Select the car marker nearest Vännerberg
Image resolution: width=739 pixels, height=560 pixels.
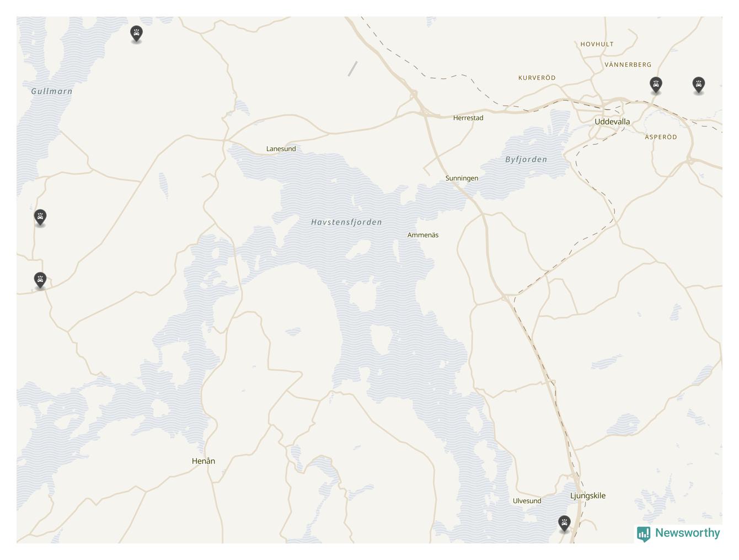coord(656,85)
